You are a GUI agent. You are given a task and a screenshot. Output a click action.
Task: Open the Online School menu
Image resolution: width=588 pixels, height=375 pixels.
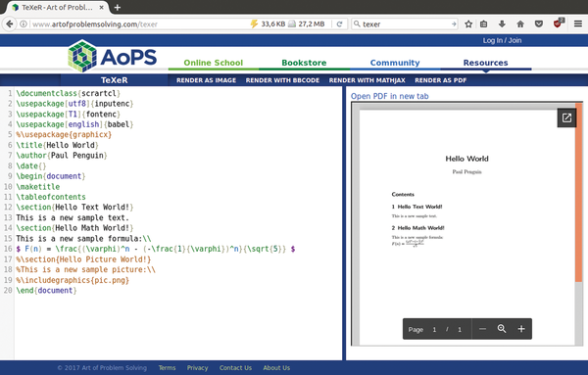[214, 63]
